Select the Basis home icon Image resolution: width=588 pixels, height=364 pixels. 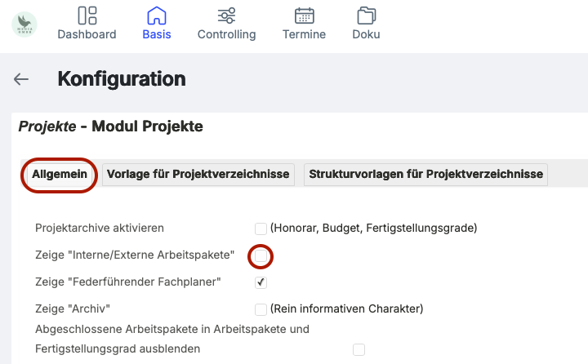156,16
